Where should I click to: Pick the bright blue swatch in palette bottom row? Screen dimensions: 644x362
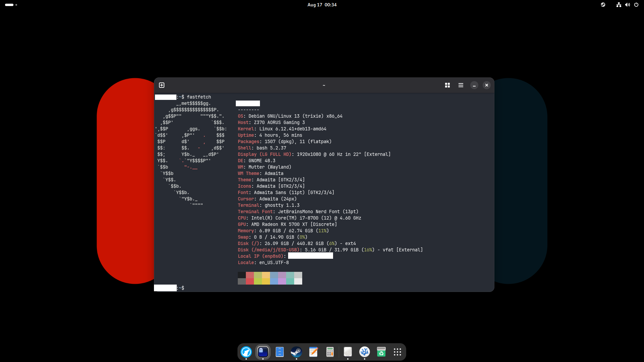click(x=274, y=282)
